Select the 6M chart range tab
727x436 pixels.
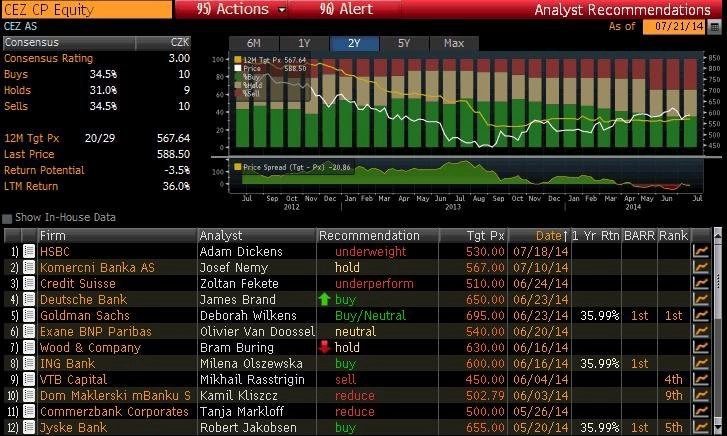254,43
